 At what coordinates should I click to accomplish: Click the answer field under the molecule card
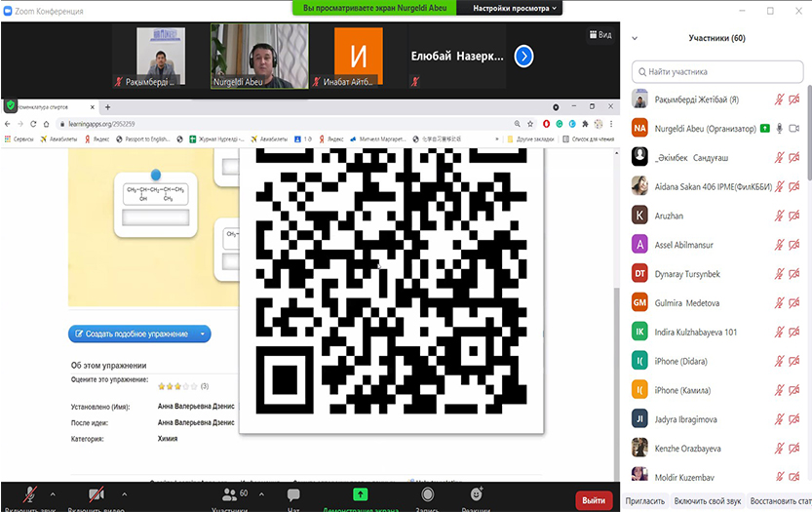[155, 217]
